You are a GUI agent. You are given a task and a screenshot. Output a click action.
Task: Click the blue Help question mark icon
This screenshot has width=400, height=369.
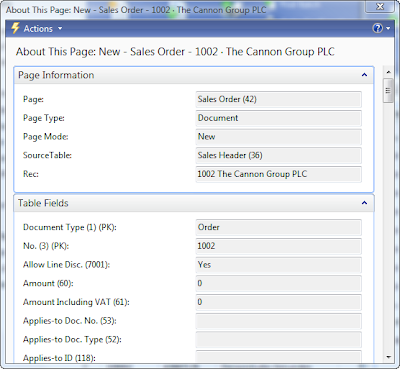click(377, 29)
